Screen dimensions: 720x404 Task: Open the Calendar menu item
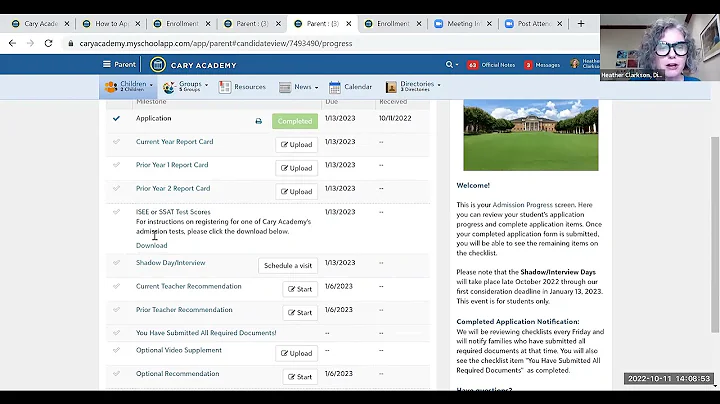pyautogui.click(x=351, y=87)
